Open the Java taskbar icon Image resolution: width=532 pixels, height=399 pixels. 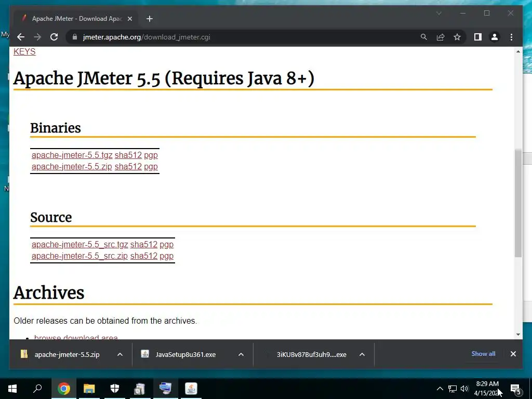191,389
